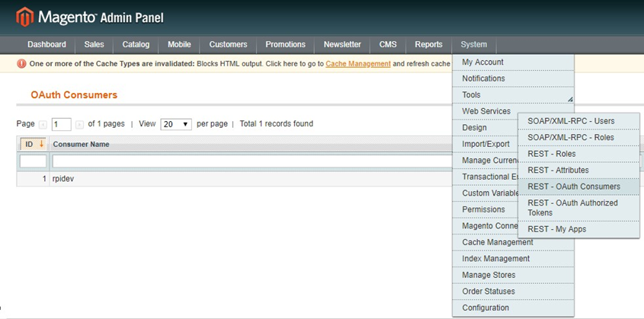This screenshot has height=319, width=644.
Task: Open Configuration from System menu
Action: pyautogui.click(x=485, y=308)
